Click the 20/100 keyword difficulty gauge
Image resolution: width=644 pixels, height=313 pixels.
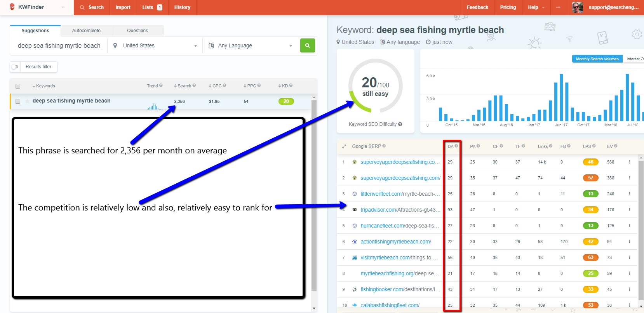(376, 86)
